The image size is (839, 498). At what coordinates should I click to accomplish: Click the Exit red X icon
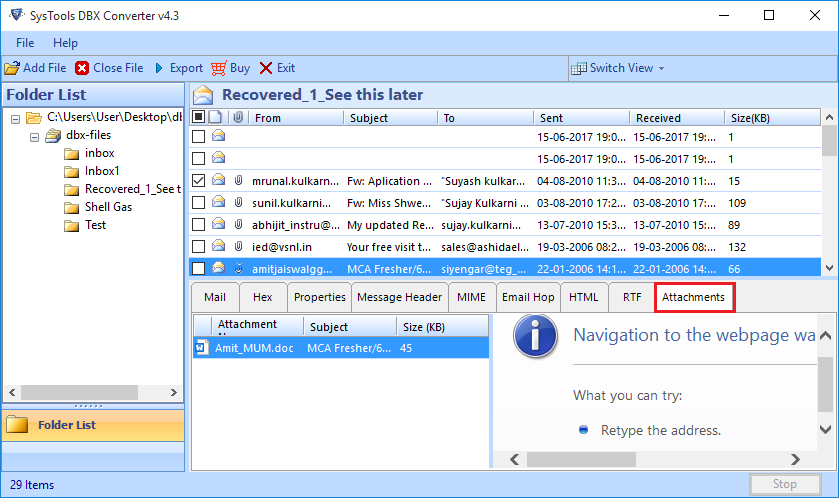point(266,68)
